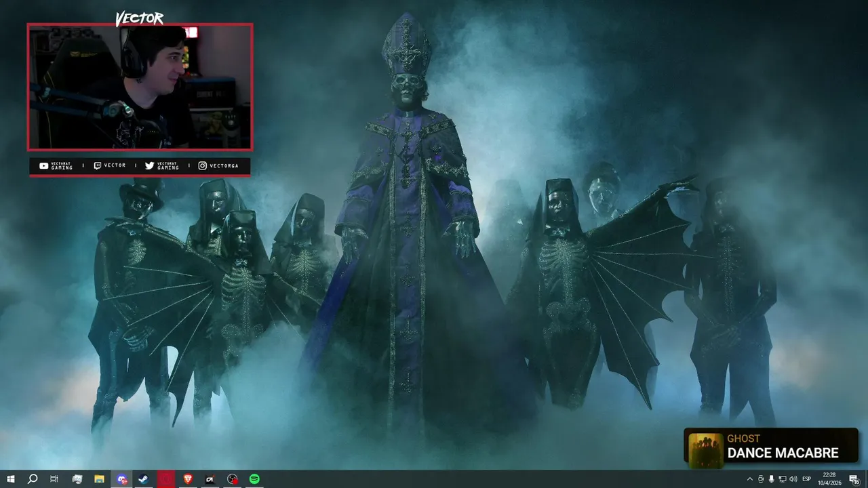Open the volume speaker tray icon
The image size is (868, 488).
click(793, 479)
